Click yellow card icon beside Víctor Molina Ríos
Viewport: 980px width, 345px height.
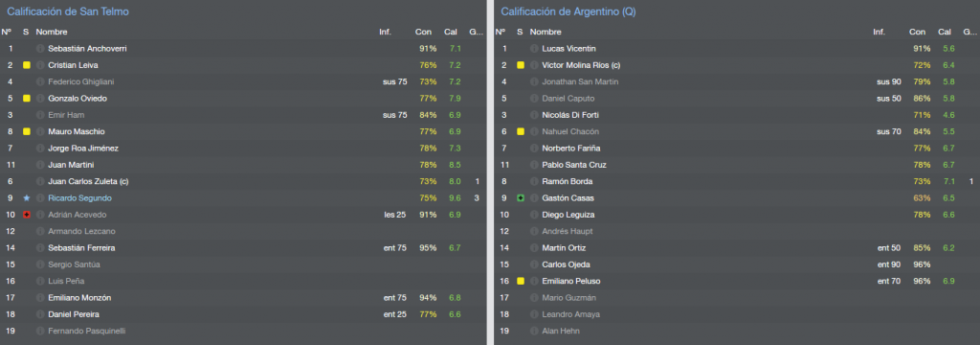pyautogui.click(x=521, y=65)
